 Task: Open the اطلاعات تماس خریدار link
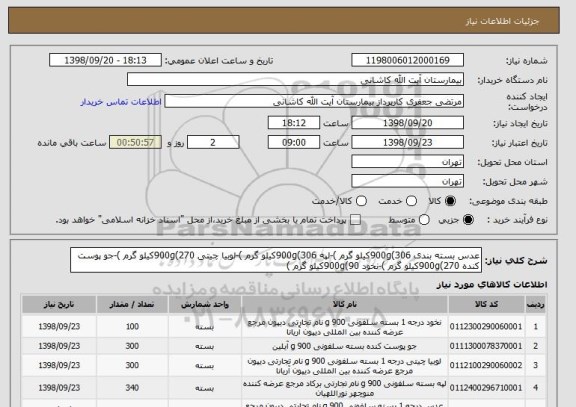(121, 102)
